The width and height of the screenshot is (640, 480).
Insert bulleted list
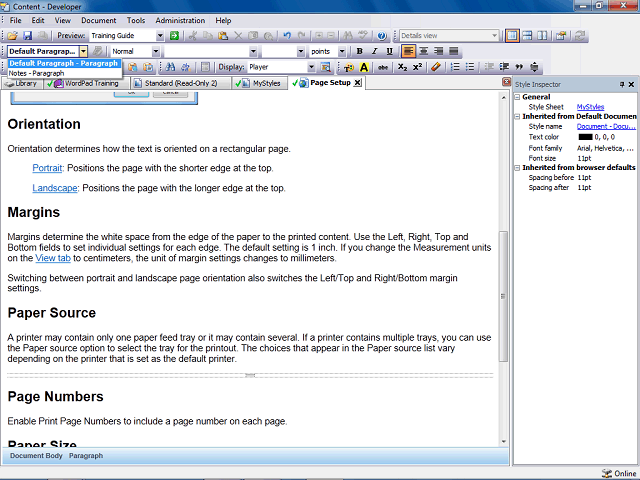click(470, 67)
